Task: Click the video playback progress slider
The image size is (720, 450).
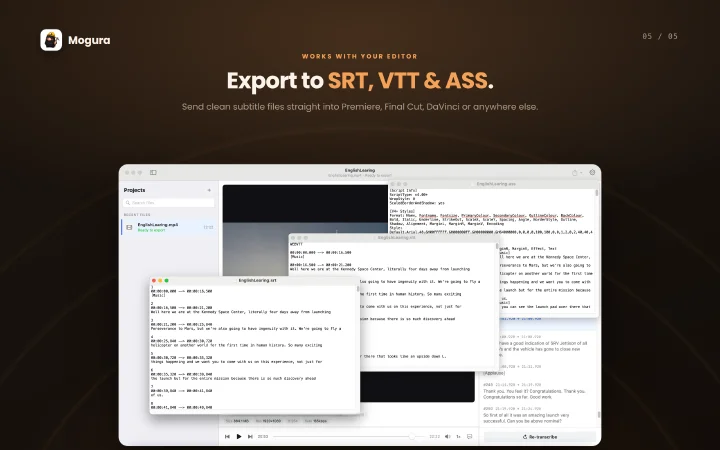Action: [349, 437]
